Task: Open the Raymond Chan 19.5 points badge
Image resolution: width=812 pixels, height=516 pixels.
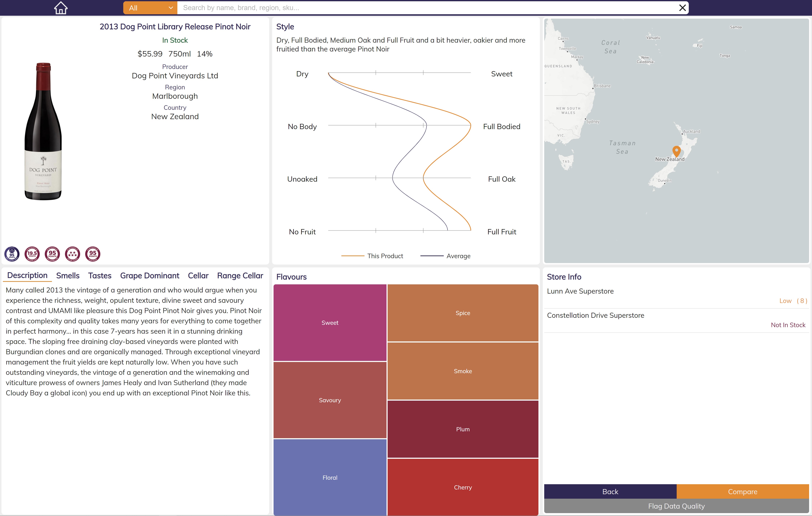Action: 32,254
